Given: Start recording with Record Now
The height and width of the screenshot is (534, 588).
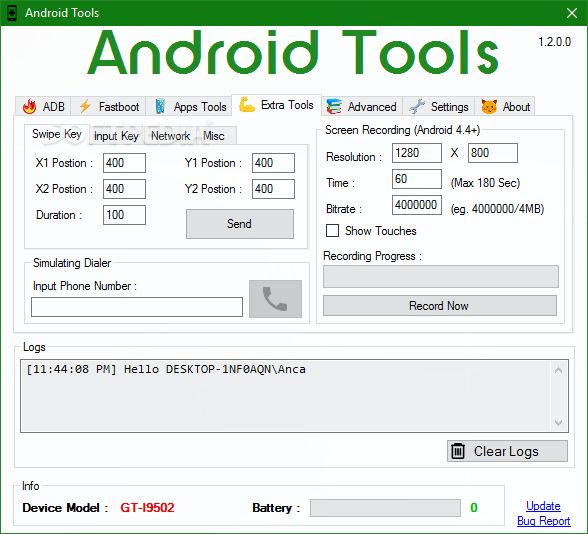Looking at the screenshot, I should pyautogui.click(x=440, y=306).
